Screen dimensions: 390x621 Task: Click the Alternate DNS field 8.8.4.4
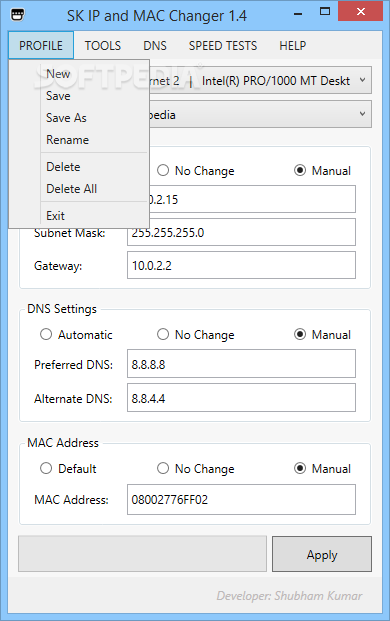pos(241,398)
